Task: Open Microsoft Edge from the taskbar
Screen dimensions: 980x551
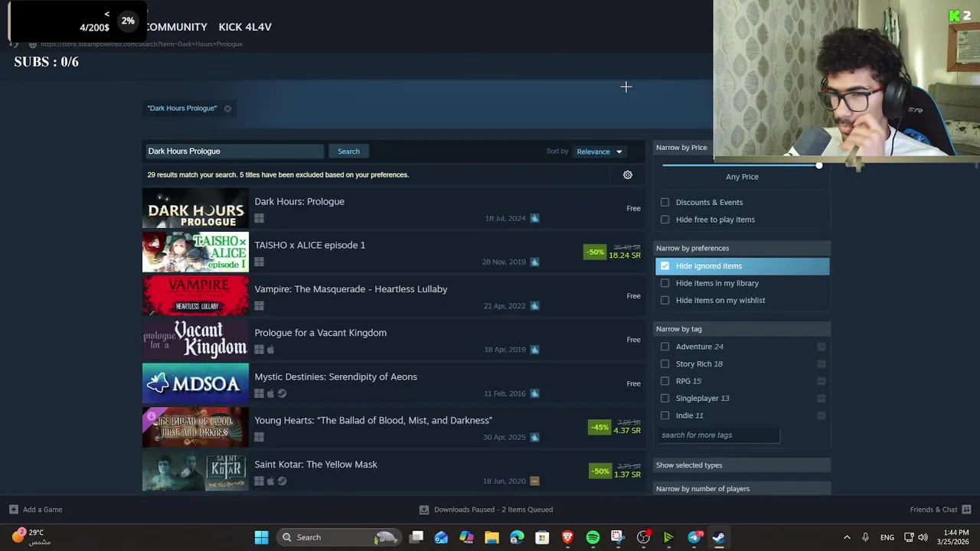Action: point(517,537)
